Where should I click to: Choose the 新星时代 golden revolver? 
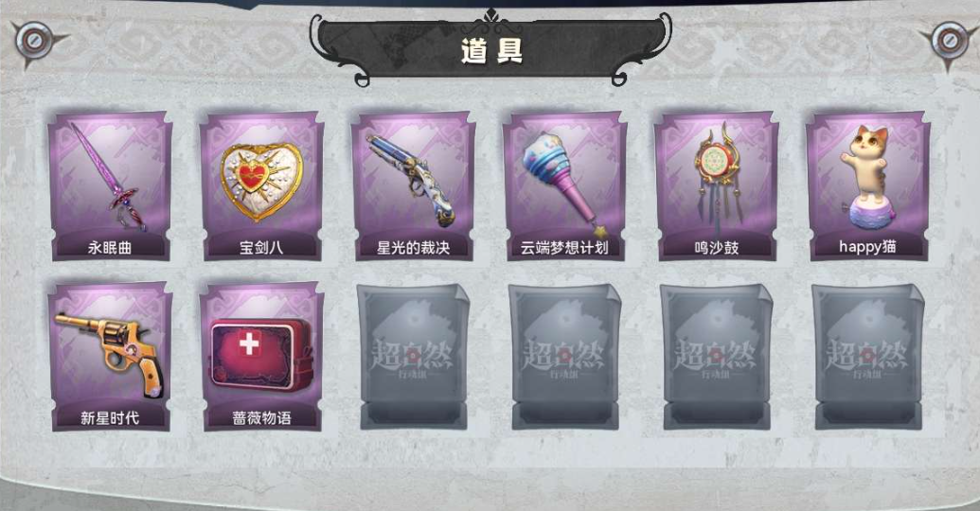[x=110, y=357]
